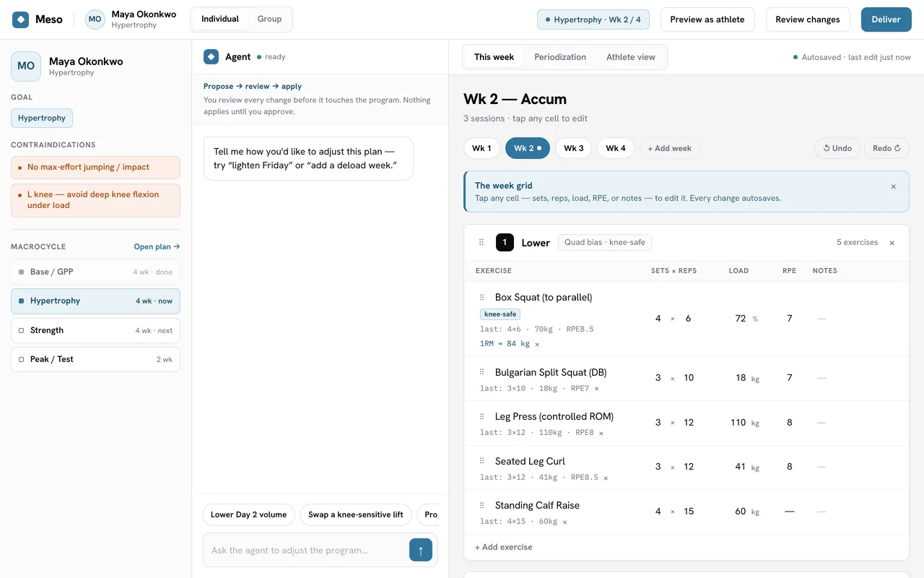Click the Agent diamond icon
The width and height of the screenshot is (924, 578).
211,56
